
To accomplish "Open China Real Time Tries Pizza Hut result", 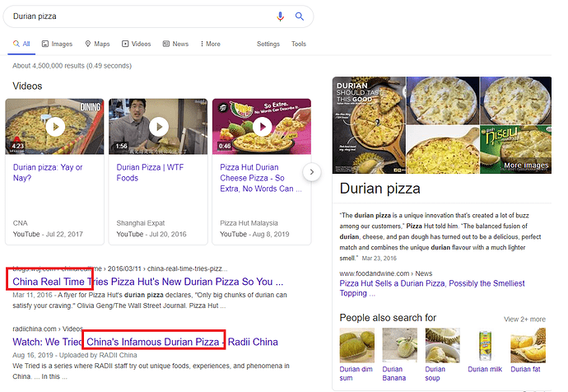I will 148,282.
